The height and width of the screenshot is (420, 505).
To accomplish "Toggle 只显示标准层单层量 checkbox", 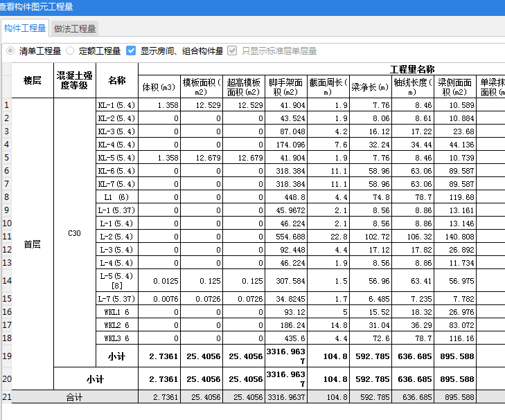I will click(232, 51).
